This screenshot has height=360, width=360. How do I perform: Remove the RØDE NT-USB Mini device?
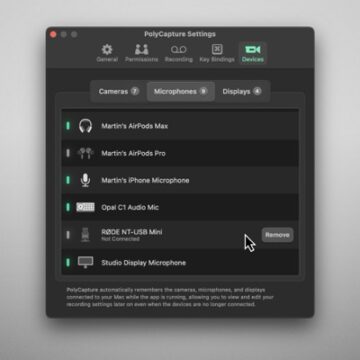[x=277, y=235]
